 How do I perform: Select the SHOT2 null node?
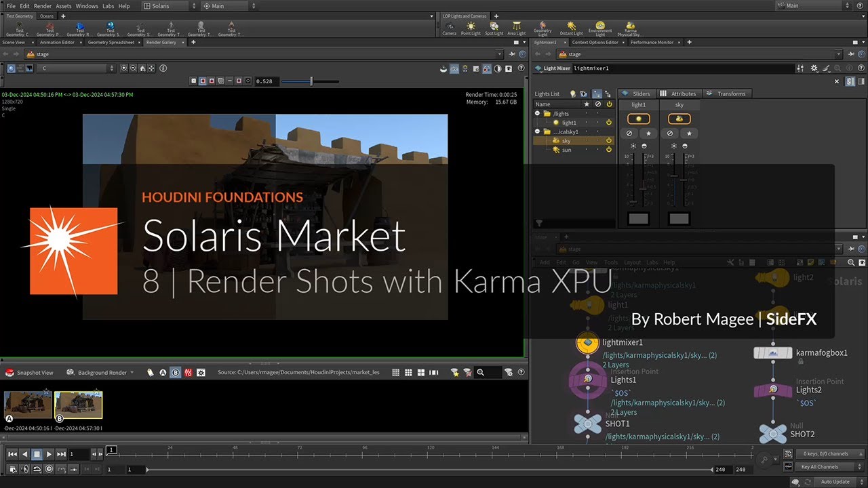[772, 434]
